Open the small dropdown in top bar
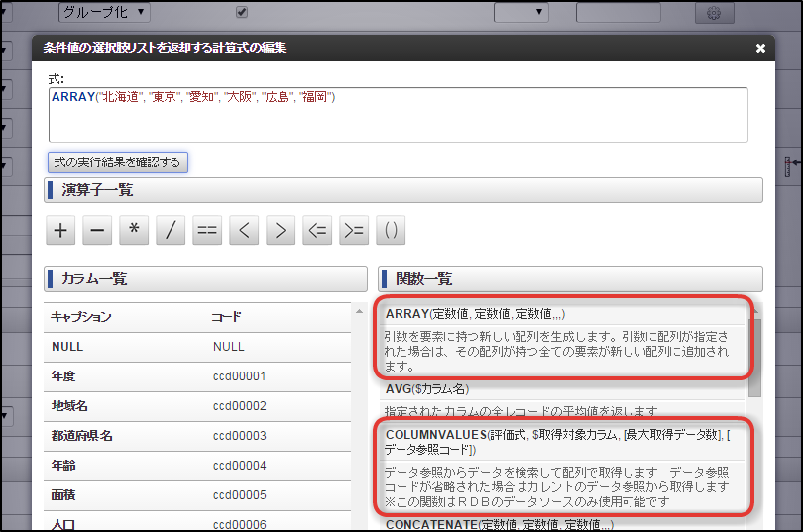The image size is (803, 532). coord(520,12)
